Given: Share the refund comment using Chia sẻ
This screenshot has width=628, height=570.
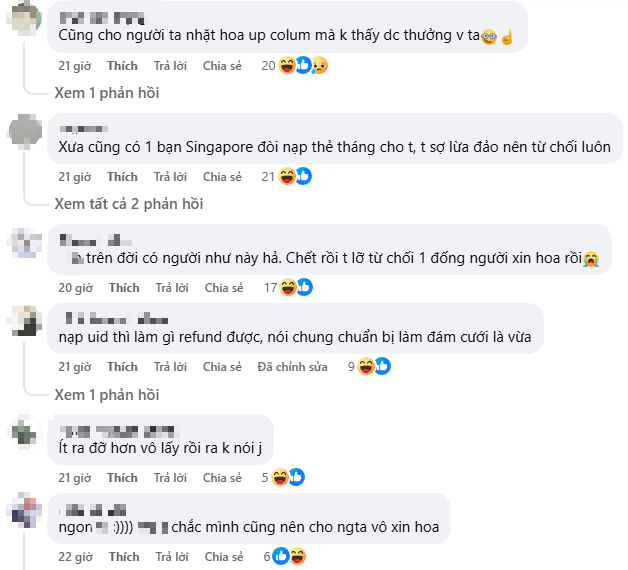Looking at the screenshot, I should coord(222,367).
